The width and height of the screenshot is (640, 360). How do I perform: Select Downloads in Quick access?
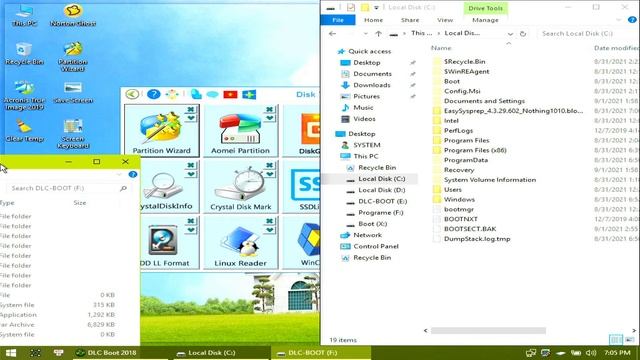click(372, 85)
